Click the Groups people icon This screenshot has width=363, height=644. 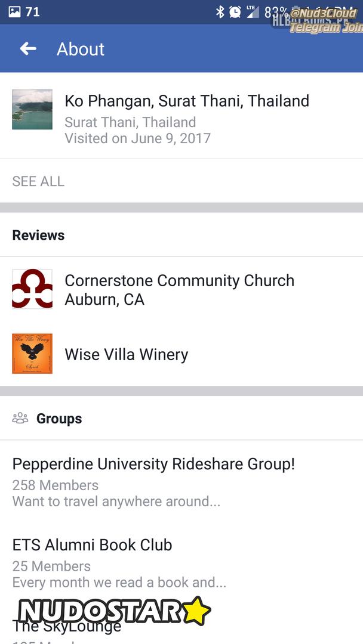(20, 419)
